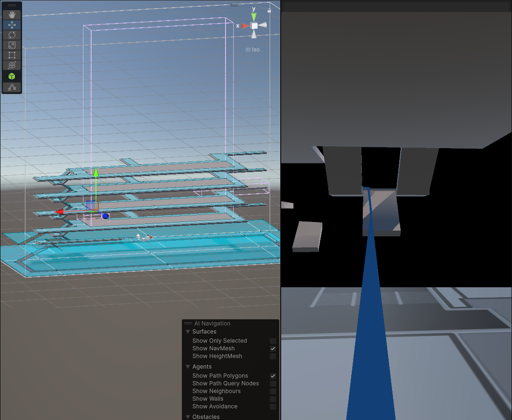512x420 pixels.
Task: Collapse the Obstacles section
Action: pyautogui.click(x=188, y=417)
